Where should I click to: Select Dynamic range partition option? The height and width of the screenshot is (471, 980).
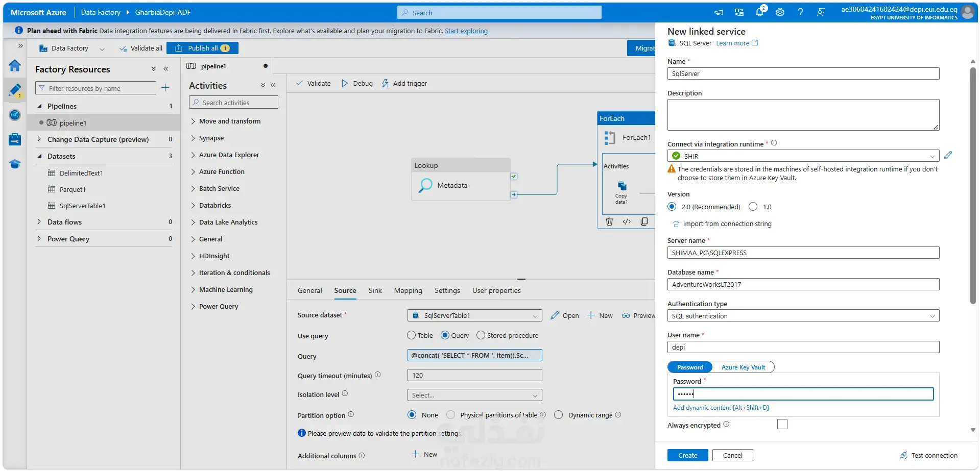559,415
